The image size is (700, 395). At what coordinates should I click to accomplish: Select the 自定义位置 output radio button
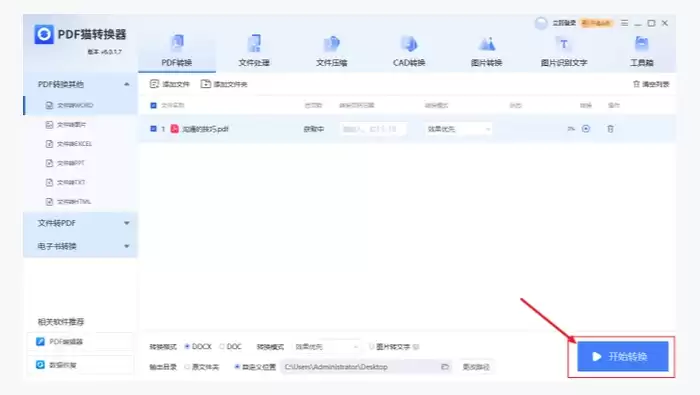(237, 367)
